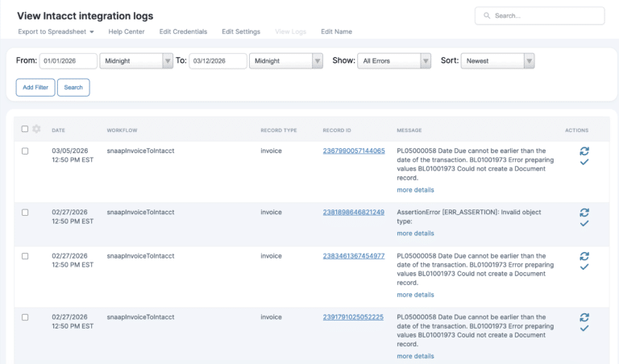Check the 03/05/2026 invoice row checkbox
The width and height of the screenshot is (619, 364).
(25, 151)
